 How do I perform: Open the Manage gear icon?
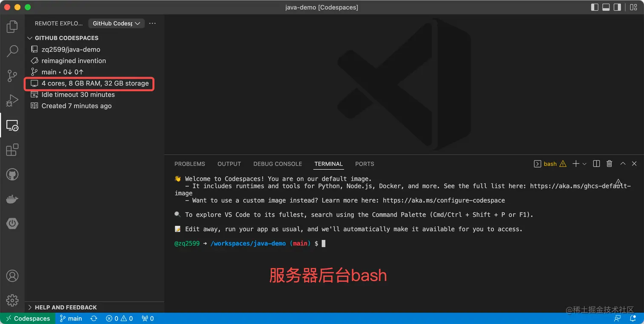tap(12, 300)
